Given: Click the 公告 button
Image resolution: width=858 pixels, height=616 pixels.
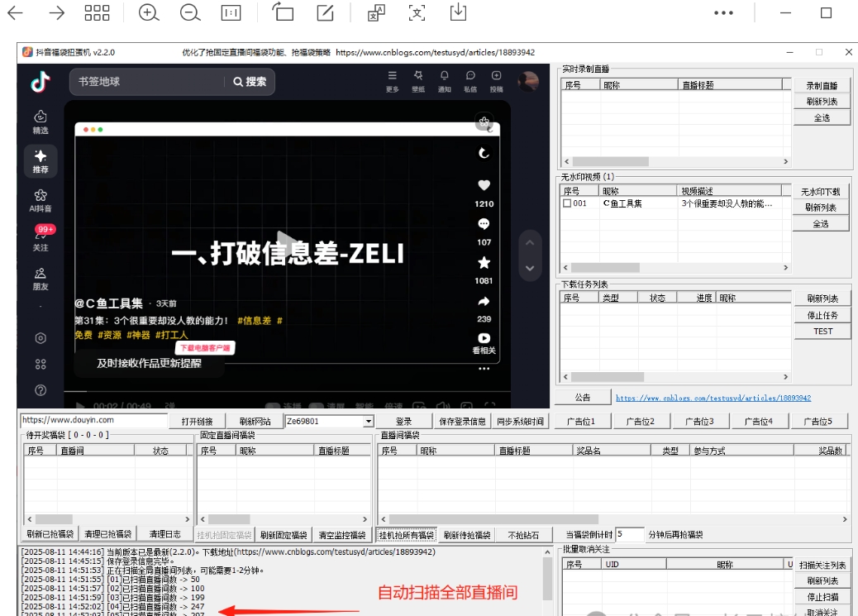Looking at the screenshot, I should coord(583,397).
